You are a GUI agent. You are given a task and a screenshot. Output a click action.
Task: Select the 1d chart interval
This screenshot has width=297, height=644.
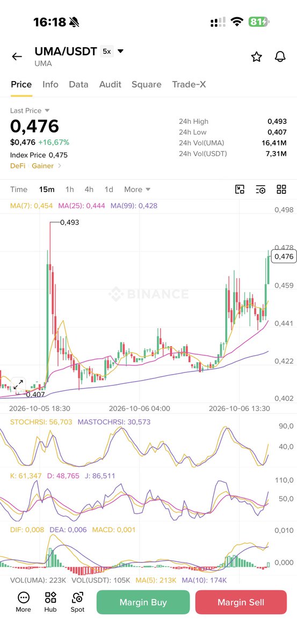click(109, 189)
